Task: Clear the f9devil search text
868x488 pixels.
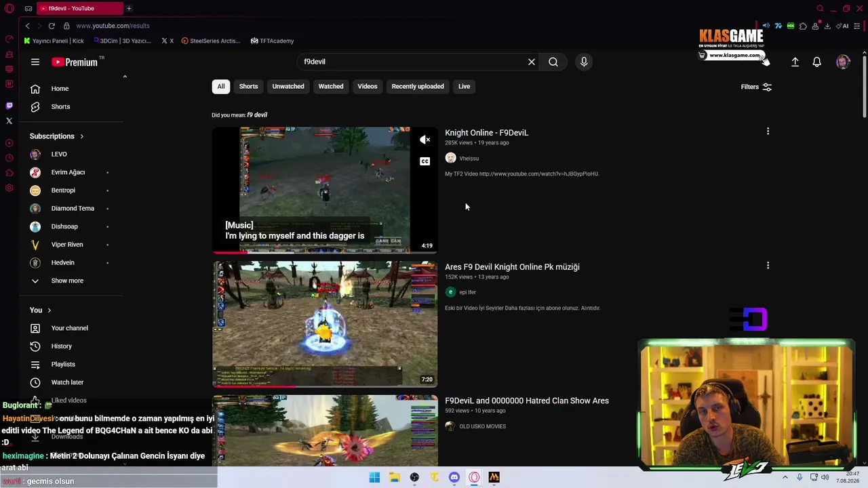Action: pos(532,62)
